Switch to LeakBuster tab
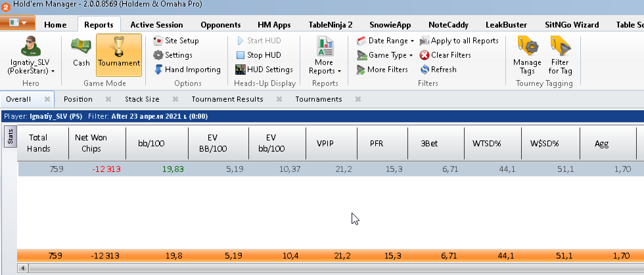 [506, 25]
